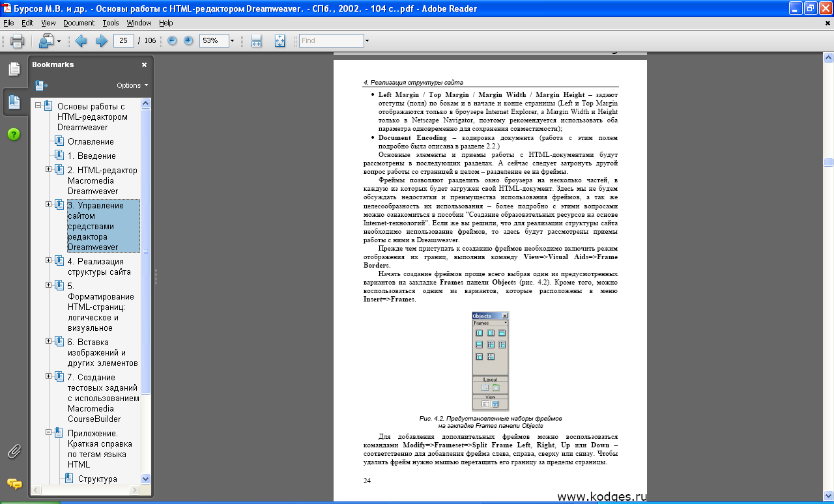Expand bookmark 2. HTML-редактор Macromedia

click(49, 169)
